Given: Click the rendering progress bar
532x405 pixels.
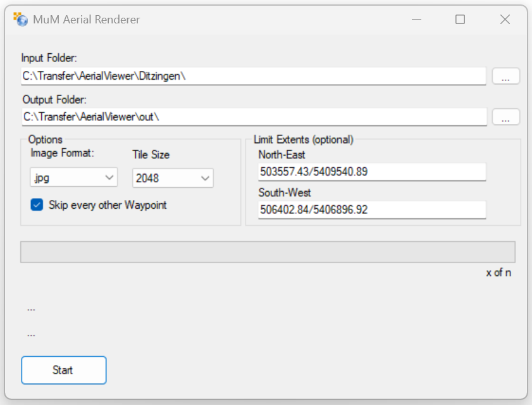Looking at the screenshot, I should click(x=268, y=252).
